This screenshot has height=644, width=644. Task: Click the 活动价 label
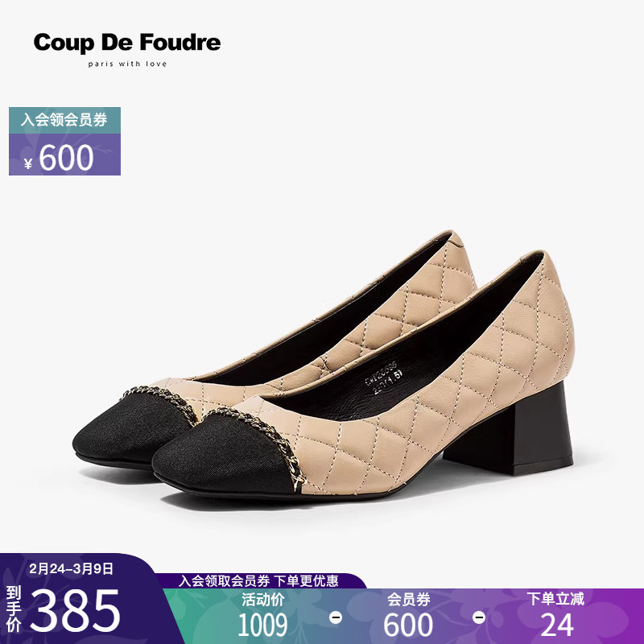262,600
